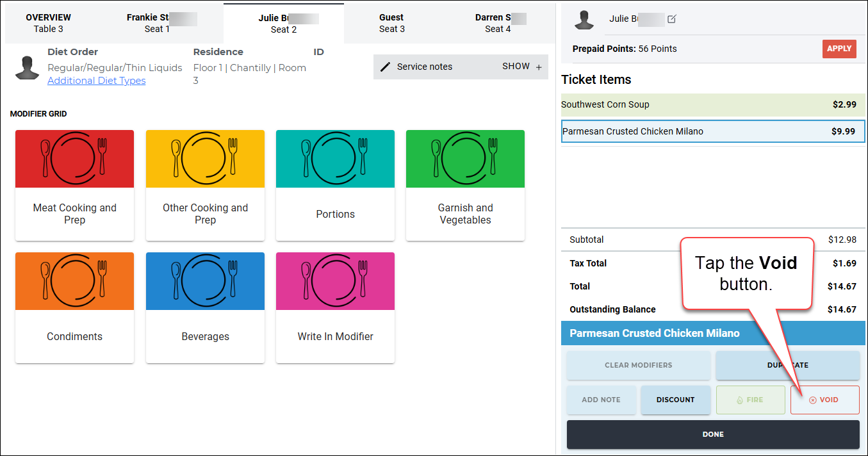This screenshot has width=868, height=456.
Task: Switch to Darren Seat 4 tab
Action: point(498,23)
